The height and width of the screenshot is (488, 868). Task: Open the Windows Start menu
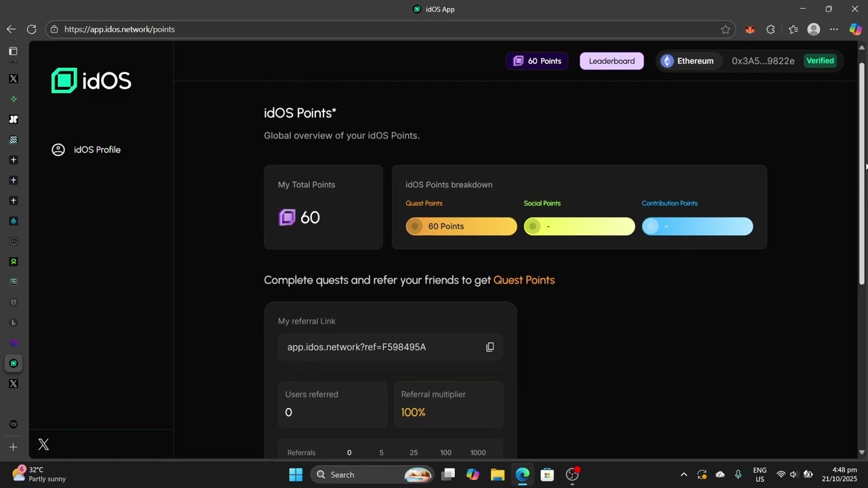point(296,474)
